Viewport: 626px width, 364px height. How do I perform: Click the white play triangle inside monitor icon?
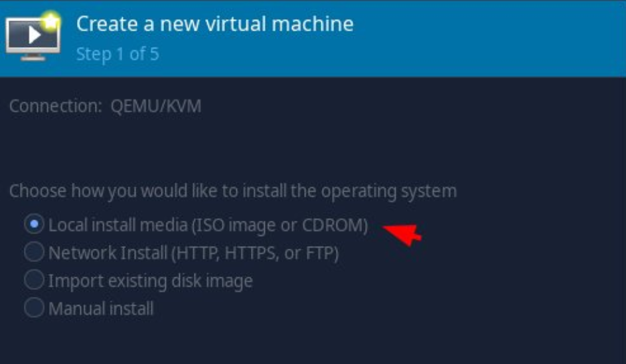click(x=34, y=36)
